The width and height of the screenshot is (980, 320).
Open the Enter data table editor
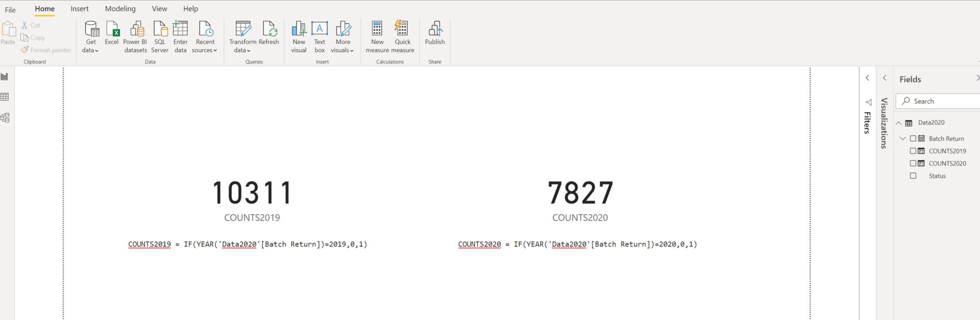[180, 37]
